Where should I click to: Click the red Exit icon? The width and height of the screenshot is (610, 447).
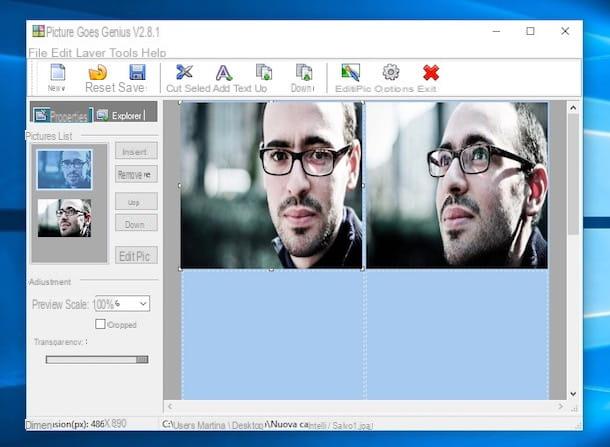(431, 73)
